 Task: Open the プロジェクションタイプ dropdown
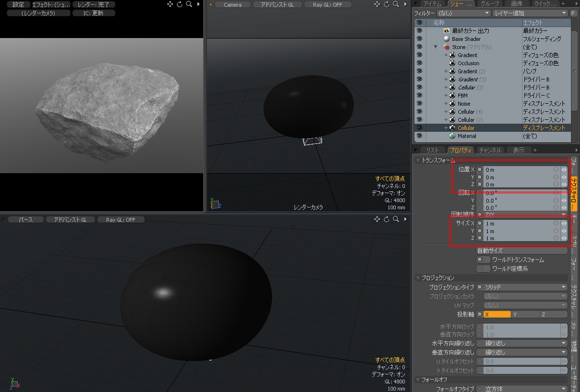coord(525,287)
